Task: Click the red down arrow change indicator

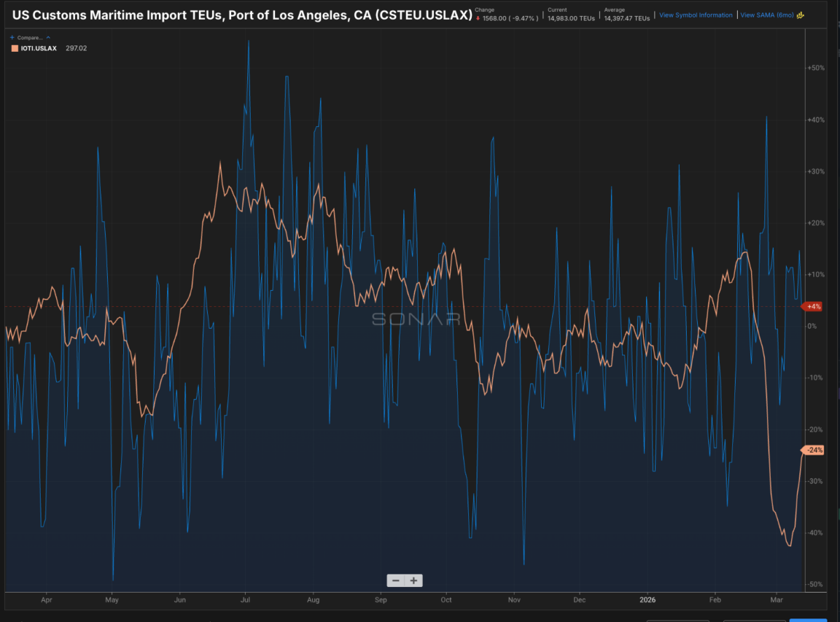Action: click(x=478, y=18)
